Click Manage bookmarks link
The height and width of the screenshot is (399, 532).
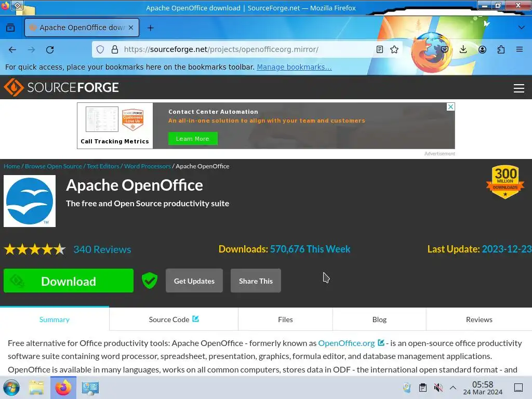pos(294,67)
